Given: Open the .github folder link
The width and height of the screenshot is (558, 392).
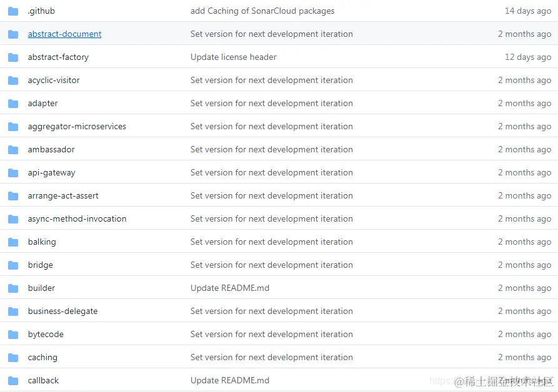Looking at the screenshot, I should pyautogui.click(x=41, y=11).
